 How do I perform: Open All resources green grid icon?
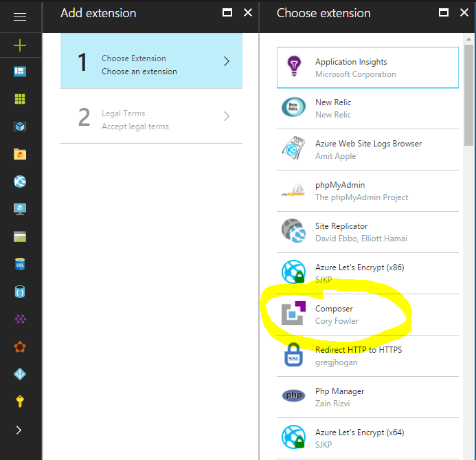pos(20,99)
